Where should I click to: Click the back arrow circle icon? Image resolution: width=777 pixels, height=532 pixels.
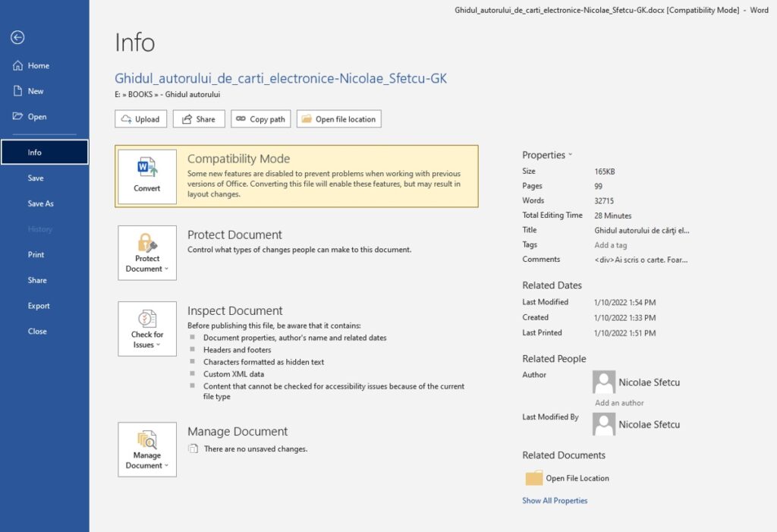17,37
